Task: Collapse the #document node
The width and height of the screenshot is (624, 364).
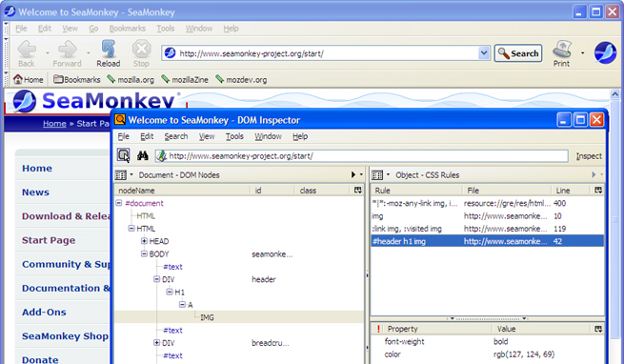Action: pyautogui.click(x=118, y=203)
